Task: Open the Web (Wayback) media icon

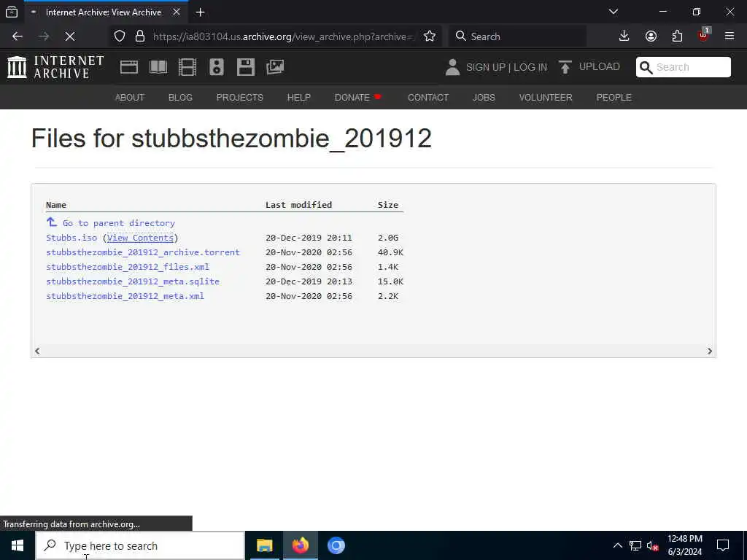Action: [x=129, y=67]
